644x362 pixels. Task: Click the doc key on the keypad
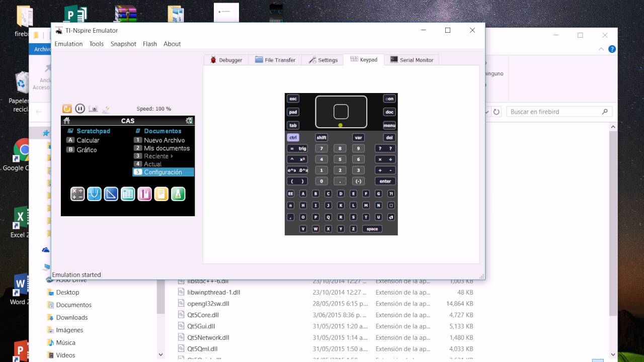389,112
